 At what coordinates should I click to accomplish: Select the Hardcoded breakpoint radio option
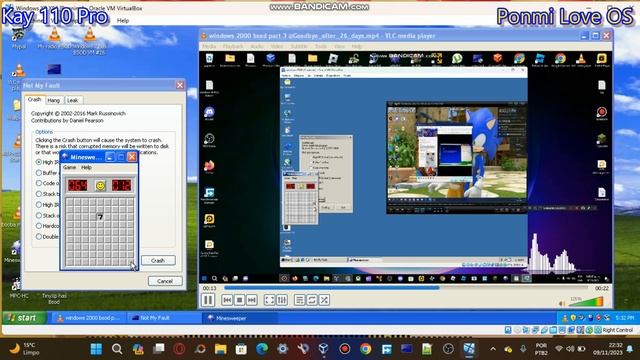tap(39, 226)
